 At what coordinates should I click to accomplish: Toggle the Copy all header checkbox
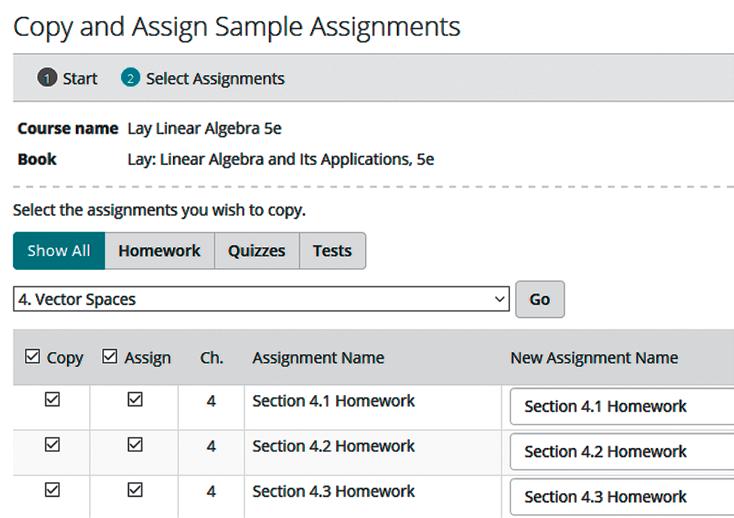[x=32, y=357]
